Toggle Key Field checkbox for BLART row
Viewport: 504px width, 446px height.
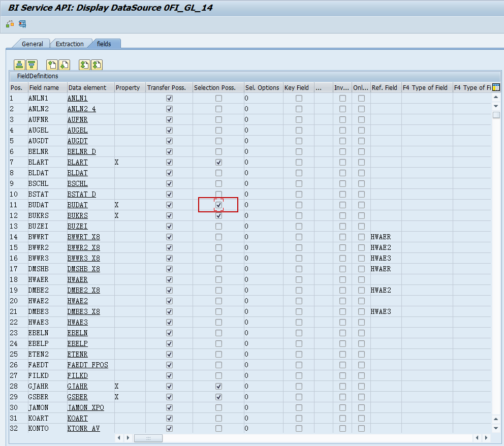pyautogui.click(x=299, y=162)
